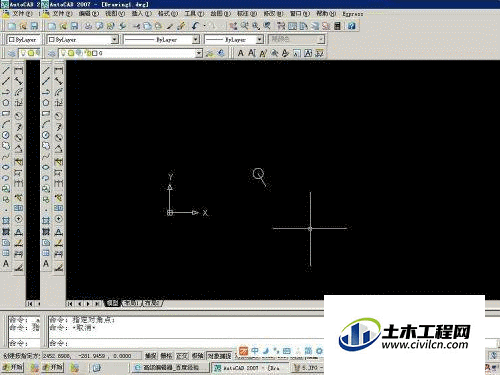The height and width of the screenshot is (375, 500).
Task: Select the Multiline Text 'A' icon in Text toolbar
Action: 241,53
